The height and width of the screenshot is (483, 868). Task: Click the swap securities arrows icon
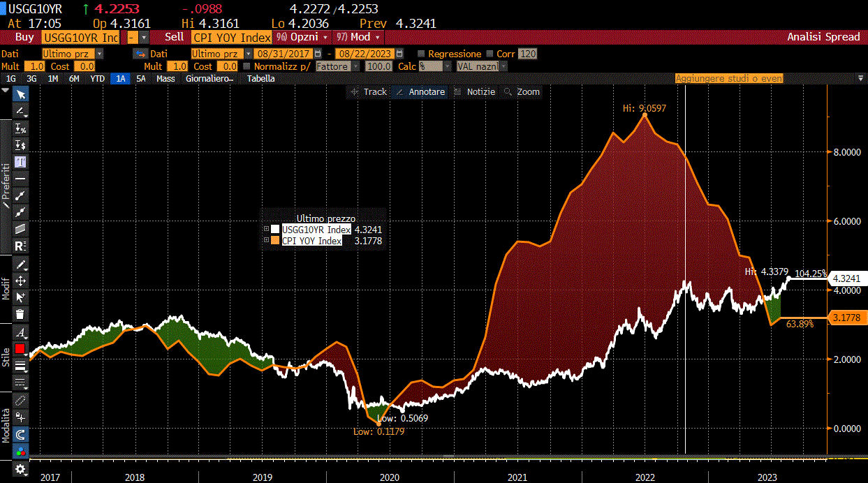[140, 54]
